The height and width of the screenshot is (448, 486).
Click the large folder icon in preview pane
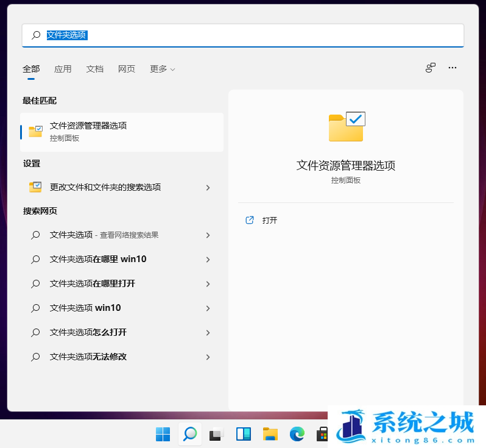[347, 127]
